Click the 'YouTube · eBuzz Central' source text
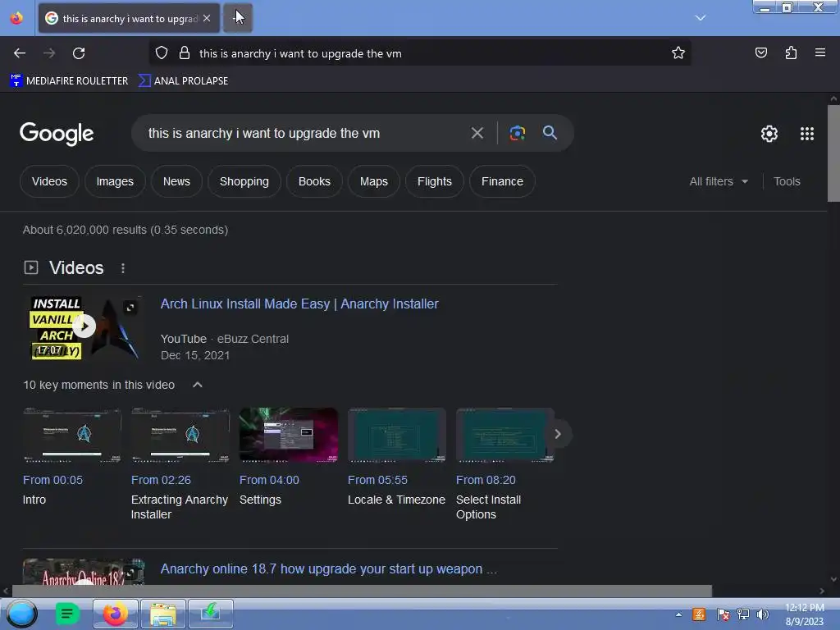The height and width of the screenshot is (630, 840). (x=225, y=339)
